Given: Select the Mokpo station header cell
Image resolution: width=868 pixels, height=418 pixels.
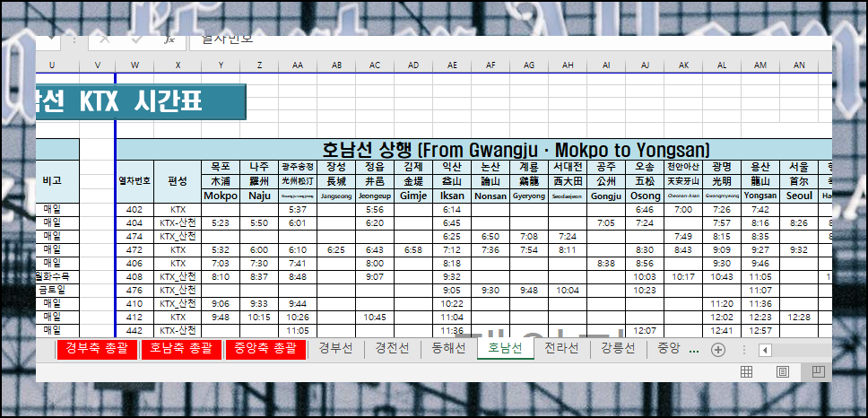Looking at the screenshot, I should coord(221,196).
